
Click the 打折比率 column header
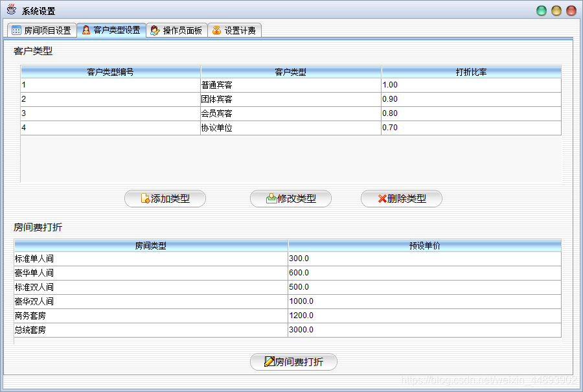click(x=472, y=72)
